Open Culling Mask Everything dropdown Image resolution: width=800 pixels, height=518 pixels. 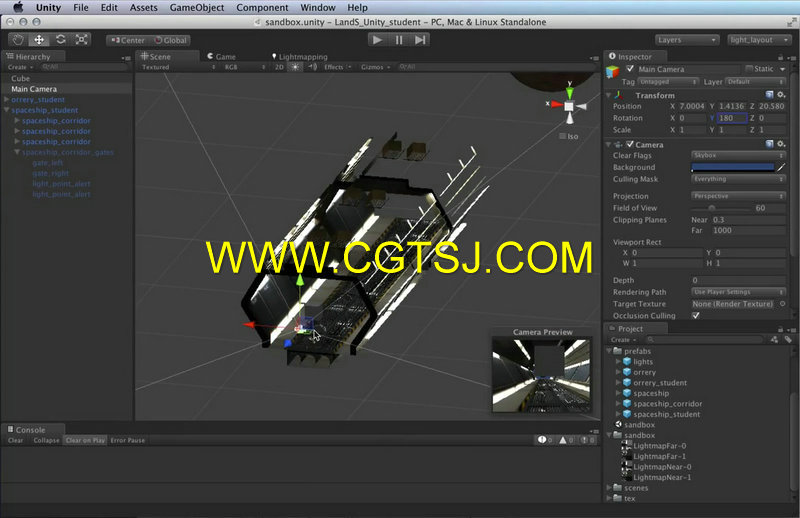[738, 179]
